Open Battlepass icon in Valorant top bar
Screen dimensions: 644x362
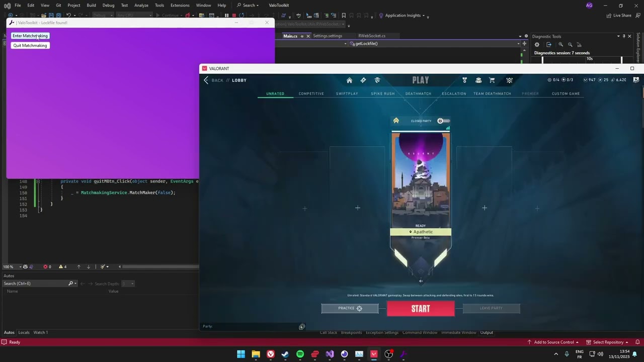[x=363, y=80]
